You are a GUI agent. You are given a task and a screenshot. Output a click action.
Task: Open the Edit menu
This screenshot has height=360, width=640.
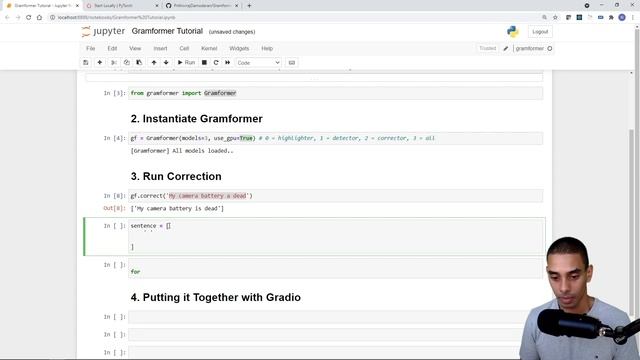[x=112, y=48]
